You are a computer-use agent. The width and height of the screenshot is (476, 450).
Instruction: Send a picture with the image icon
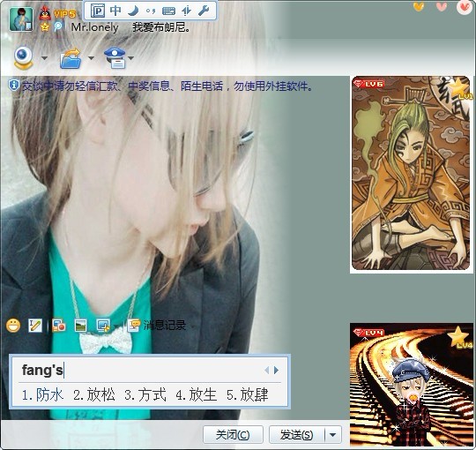click(x=81, y=326)
